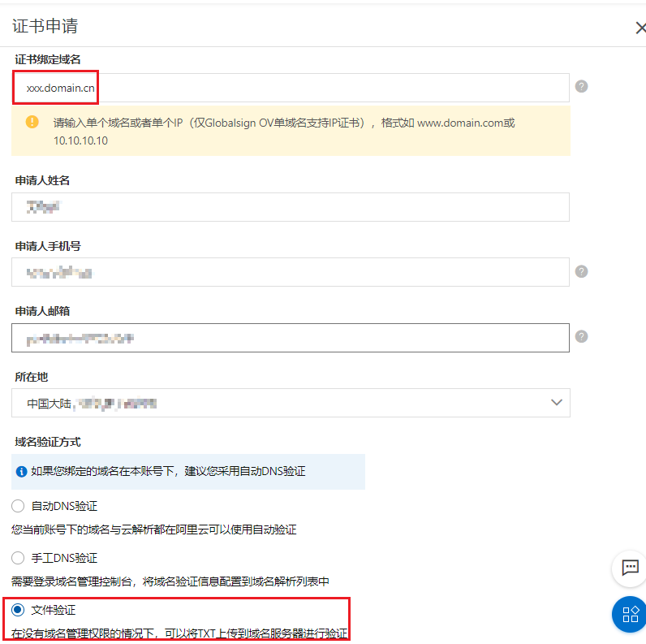Screen dimensions: 646x644
Task: Close the 证书申请 dialog
Action: tap(640, 28)
